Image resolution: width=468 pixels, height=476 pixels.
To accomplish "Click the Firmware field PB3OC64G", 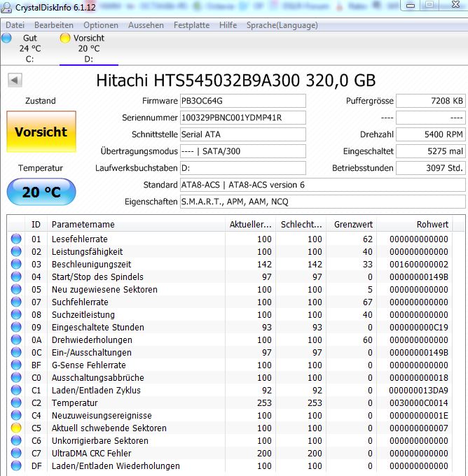I will (x=243, y=101).
